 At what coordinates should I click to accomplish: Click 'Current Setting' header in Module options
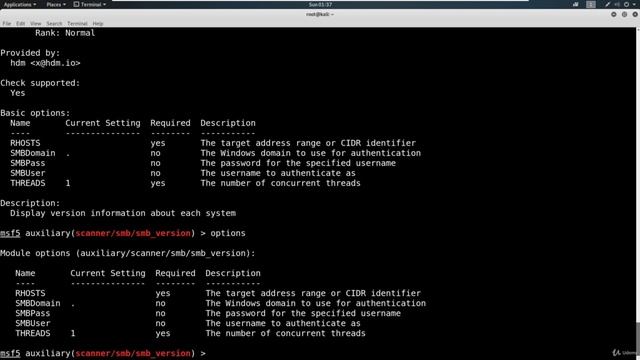click(108, 273)
